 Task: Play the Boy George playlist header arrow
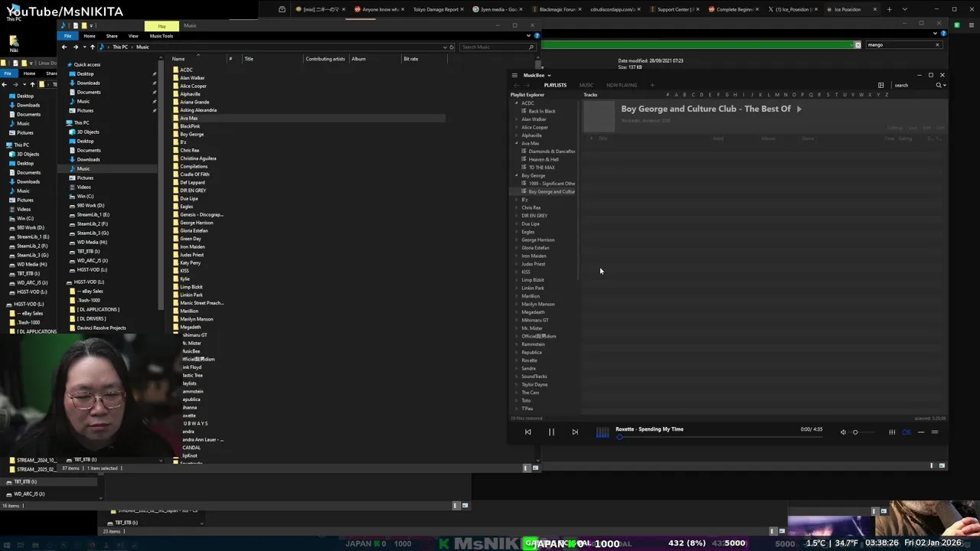tap(799, 109)
